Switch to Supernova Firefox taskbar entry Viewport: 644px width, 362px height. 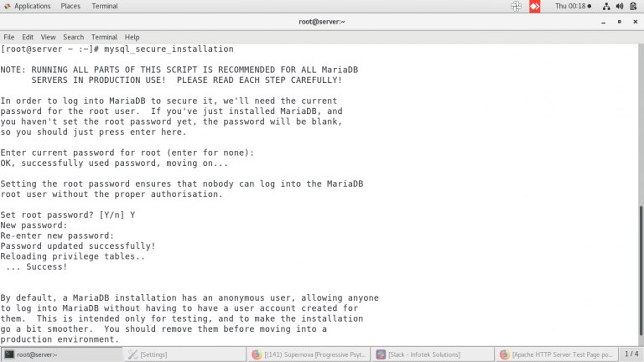click(309, 354)
